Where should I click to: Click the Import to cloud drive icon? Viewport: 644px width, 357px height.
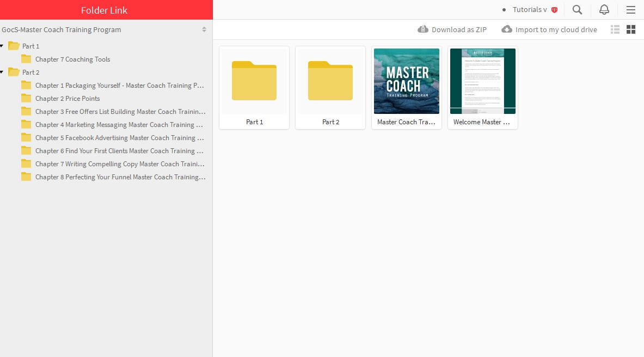pos(507,29)
